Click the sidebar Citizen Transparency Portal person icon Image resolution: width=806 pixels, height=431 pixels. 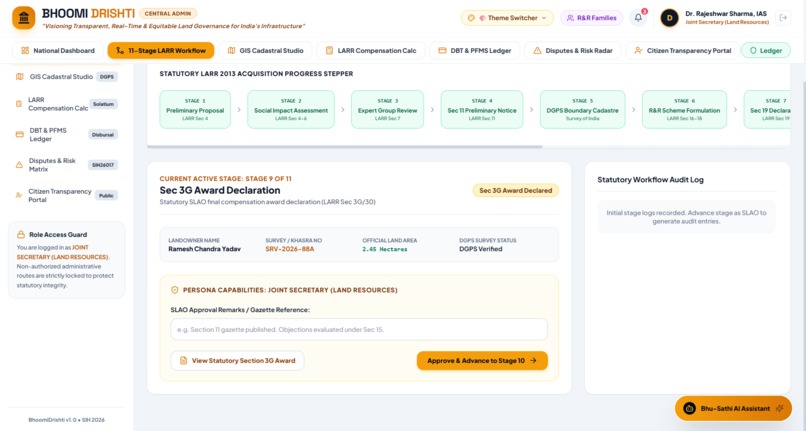pos(19,195)
